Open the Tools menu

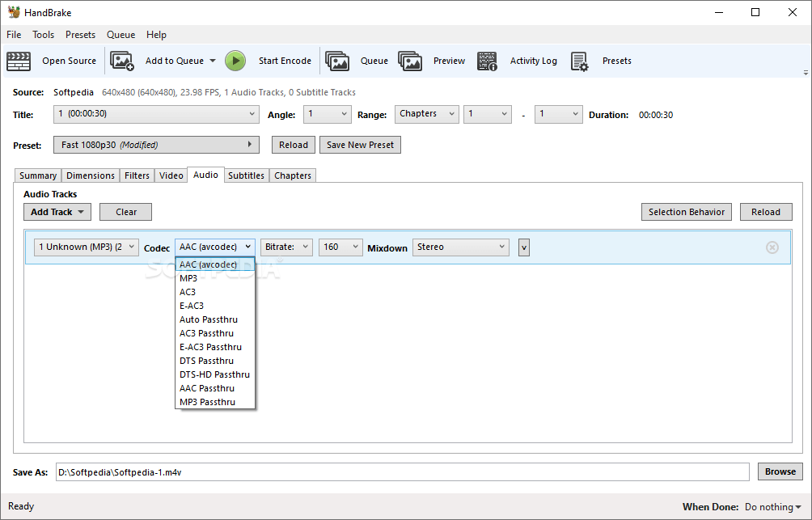coord(43,35)
